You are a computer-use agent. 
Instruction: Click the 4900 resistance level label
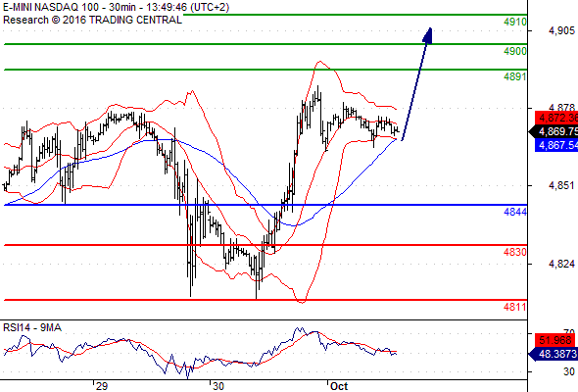(x=515, y=51)
